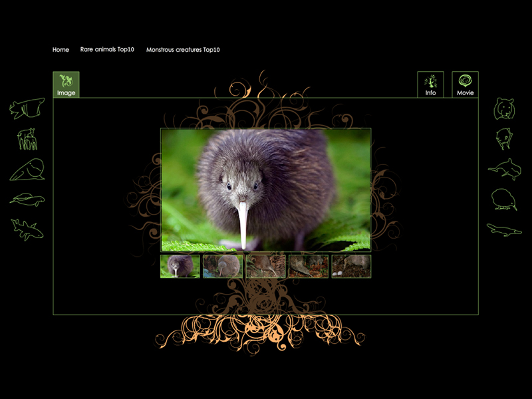Click the large kiwi bird photo
532x399 pixels.
pyautogui.click(x=265, y=190)
